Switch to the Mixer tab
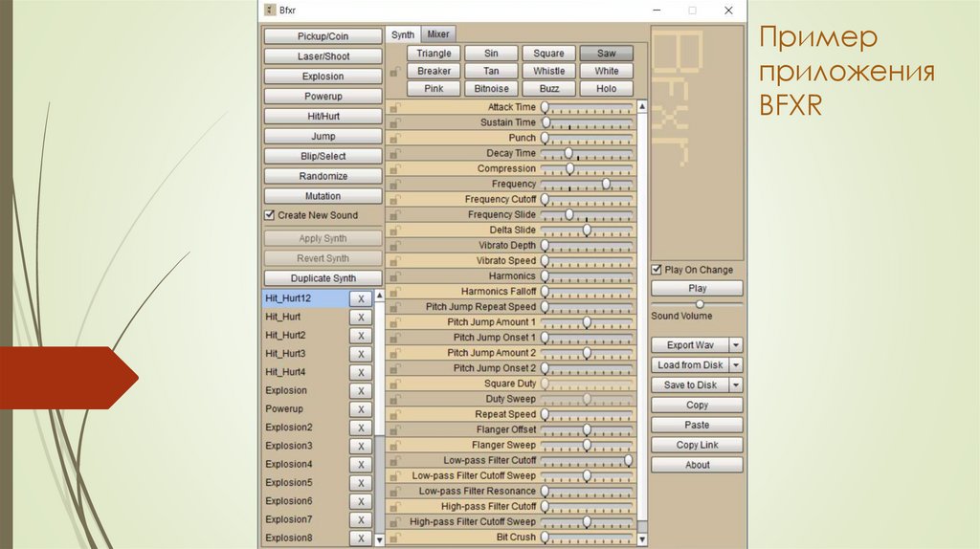The width and height of the screenshot is (980, 549). [x=438, y=34]
